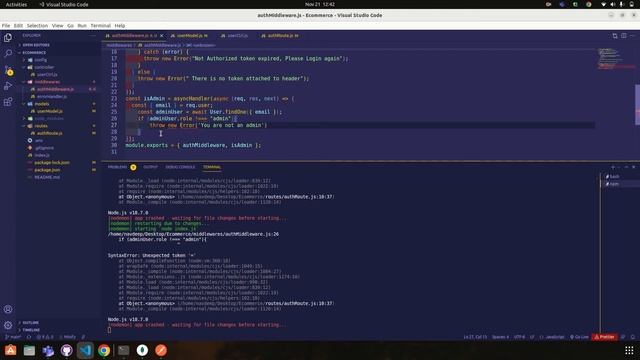Image resolution: width=640 pixels, height=360 pixels.
Task: Open Activities overview in top bar
Action: coord(16,4)
